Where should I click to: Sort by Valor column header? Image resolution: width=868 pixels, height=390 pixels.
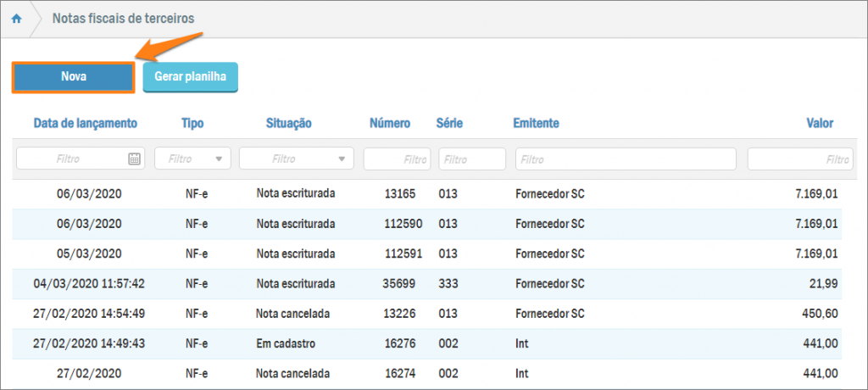click(819, 124)
